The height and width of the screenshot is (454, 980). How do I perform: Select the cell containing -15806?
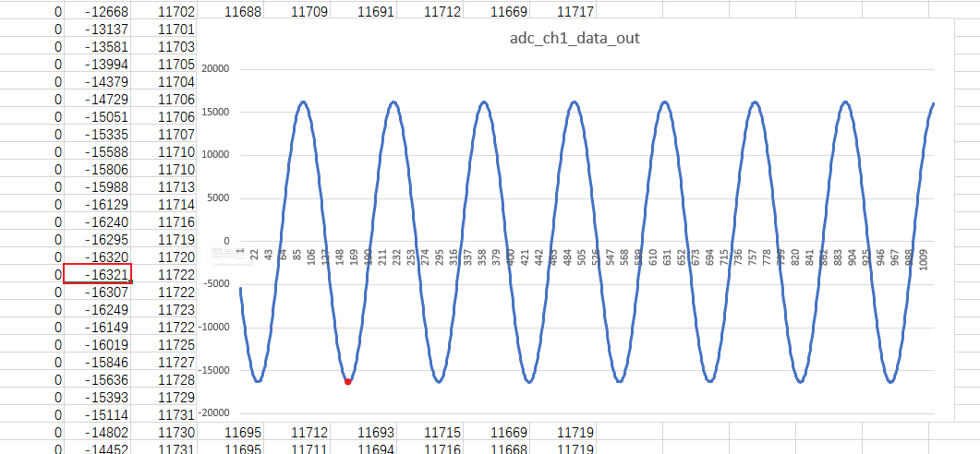point(98,169)
